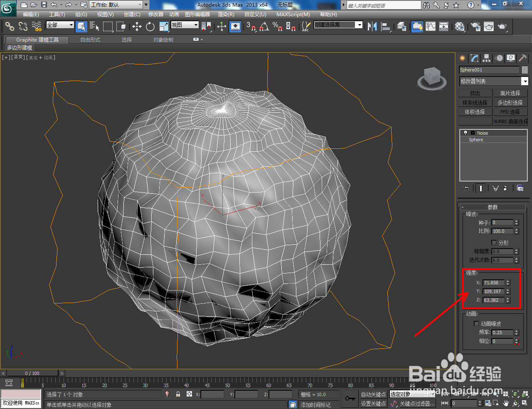
Task: Click the time slider showing 0 / 100
Action: tap(33, 373)
